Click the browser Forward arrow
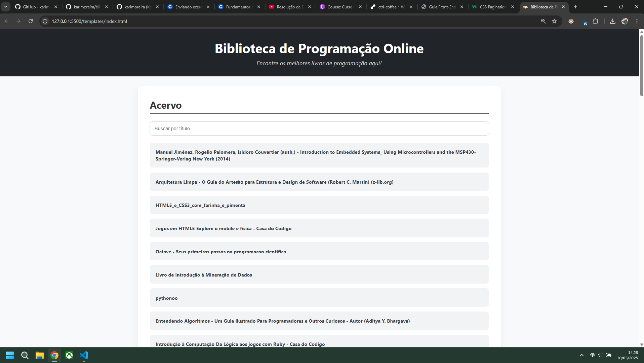The height and width of the screenshot is (363, 644). pos(18,21)
